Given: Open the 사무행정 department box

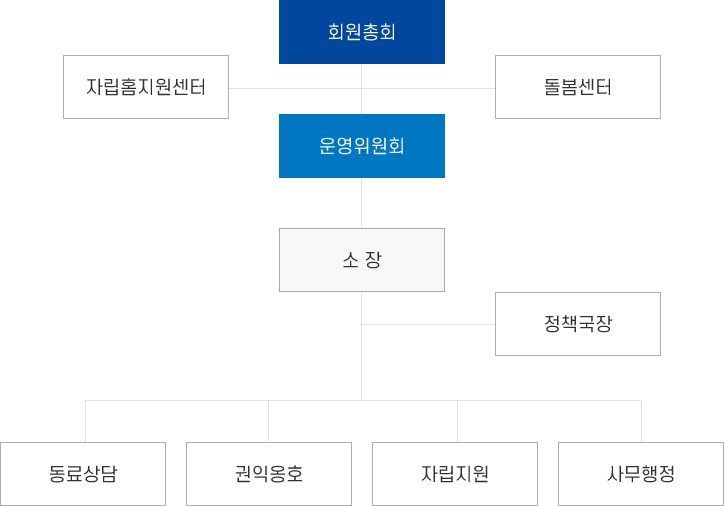Looking at the screenshot, I should click(641, 474).
